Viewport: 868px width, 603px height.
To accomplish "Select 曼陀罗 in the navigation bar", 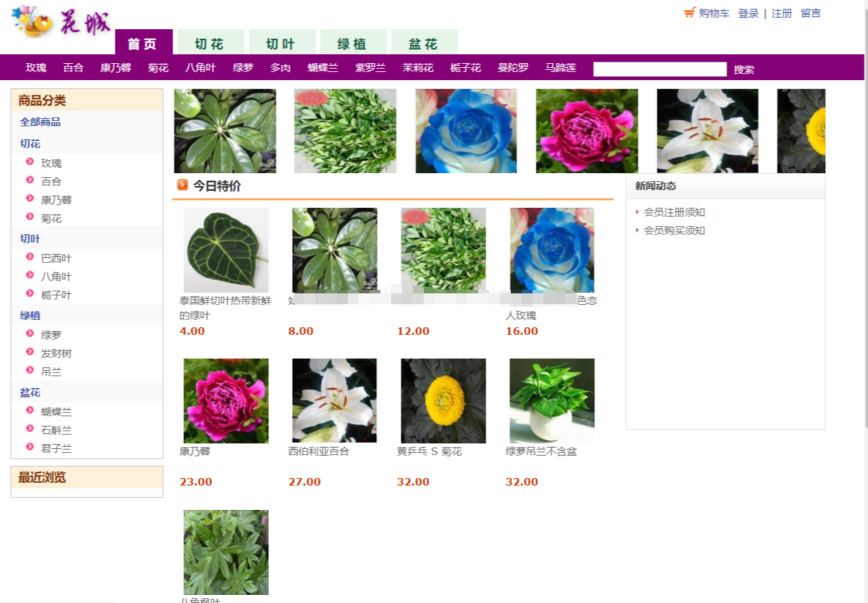I will [x=513, y=68].
